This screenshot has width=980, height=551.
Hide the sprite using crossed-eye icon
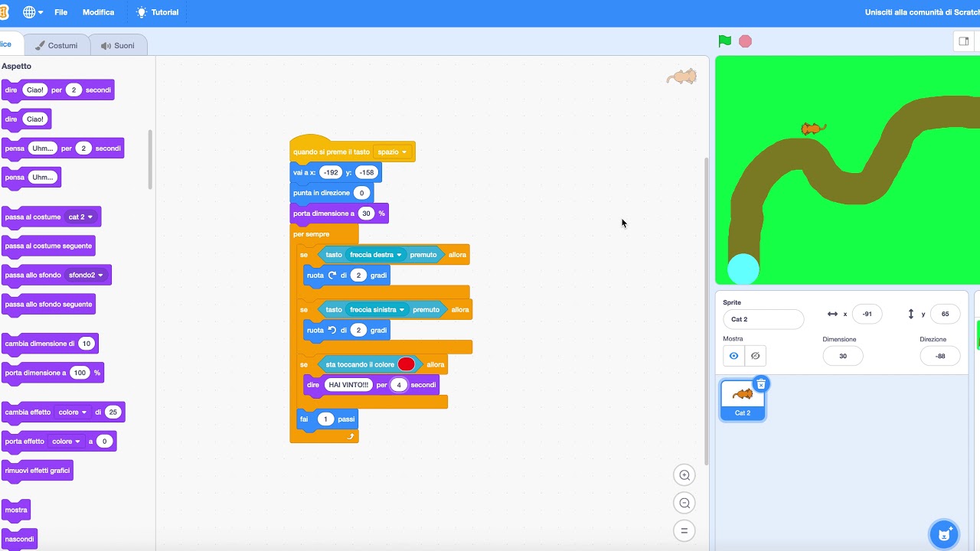click(755, 356)
